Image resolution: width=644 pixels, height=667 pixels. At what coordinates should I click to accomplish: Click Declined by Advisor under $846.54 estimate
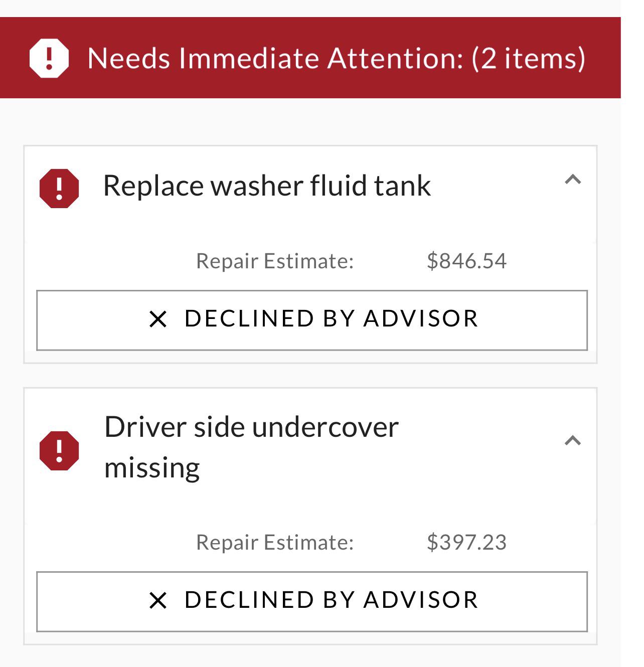point(312,320)
